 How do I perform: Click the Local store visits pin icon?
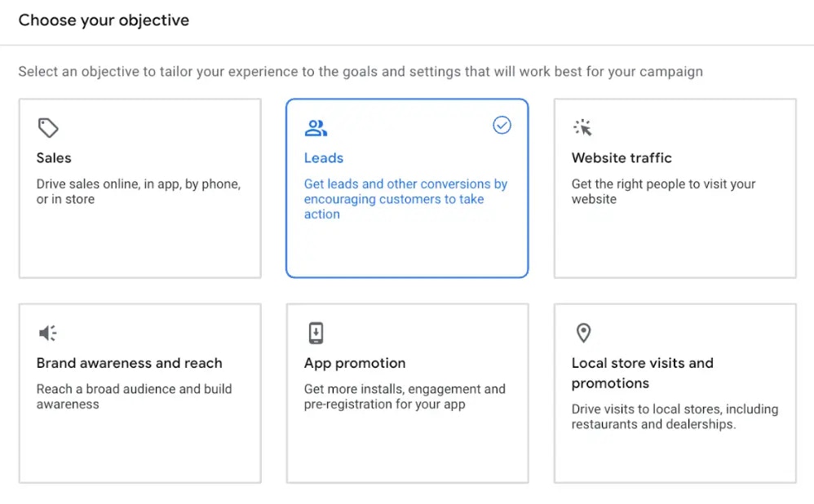point(582,333)
